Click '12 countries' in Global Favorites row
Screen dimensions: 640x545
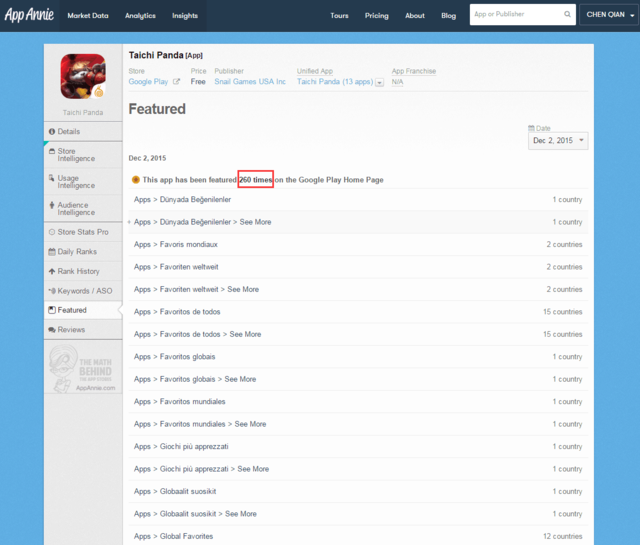coord(562,536)
